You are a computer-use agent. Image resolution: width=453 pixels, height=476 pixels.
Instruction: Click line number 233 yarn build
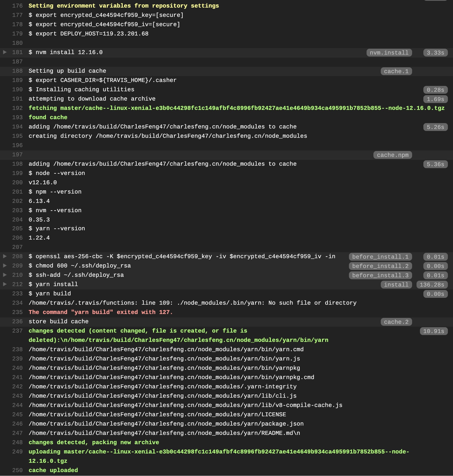point(17,293)
